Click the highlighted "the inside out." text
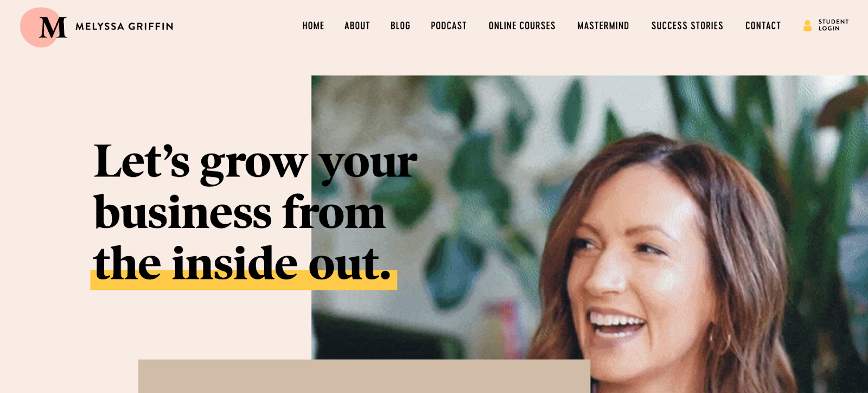Image resolution: width=868 pixels, height=393 pixels. coord(242,263)
